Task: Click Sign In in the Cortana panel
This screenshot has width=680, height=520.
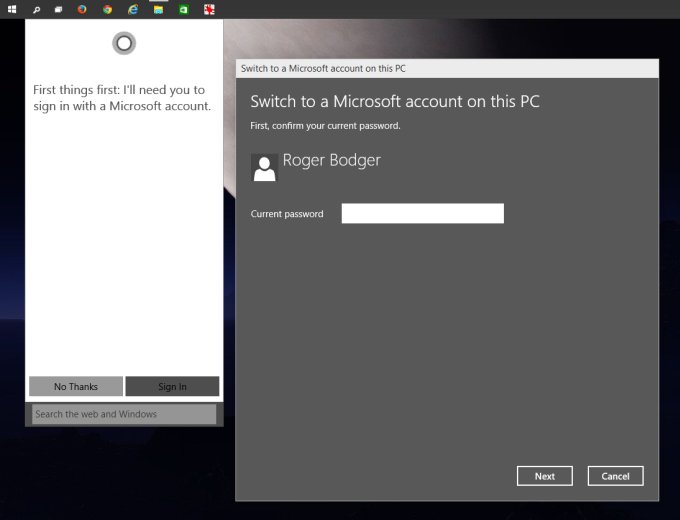Action: point(172,386)
